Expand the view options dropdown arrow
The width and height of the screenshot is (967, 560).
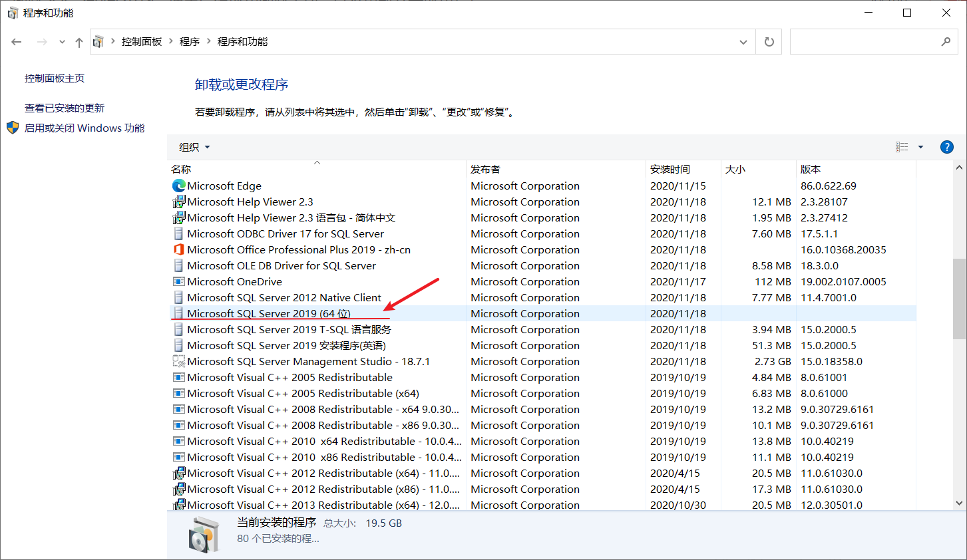921,147
